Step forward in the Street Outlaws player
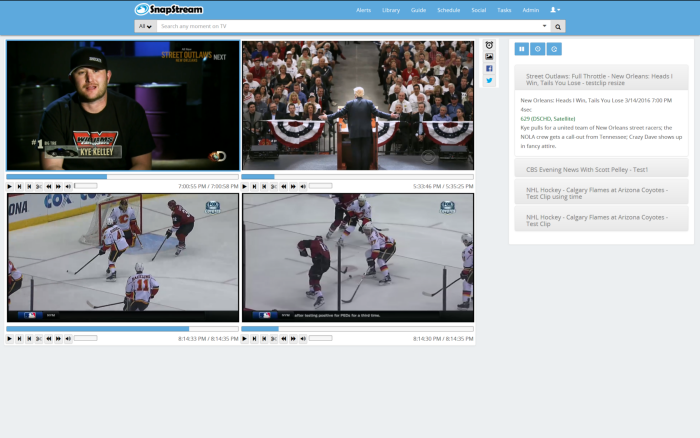700x438 pixels. pos(19,186)
